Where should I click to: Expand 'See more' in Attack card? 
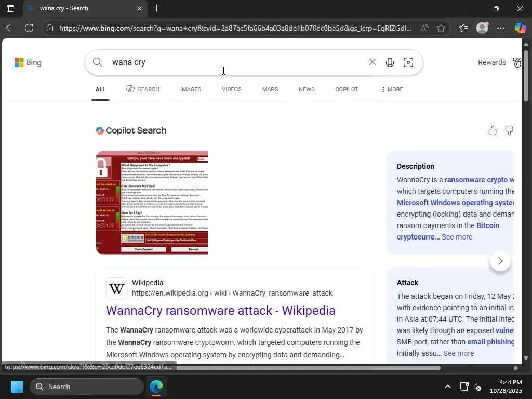pyautogui.click(x=458, y=353)
